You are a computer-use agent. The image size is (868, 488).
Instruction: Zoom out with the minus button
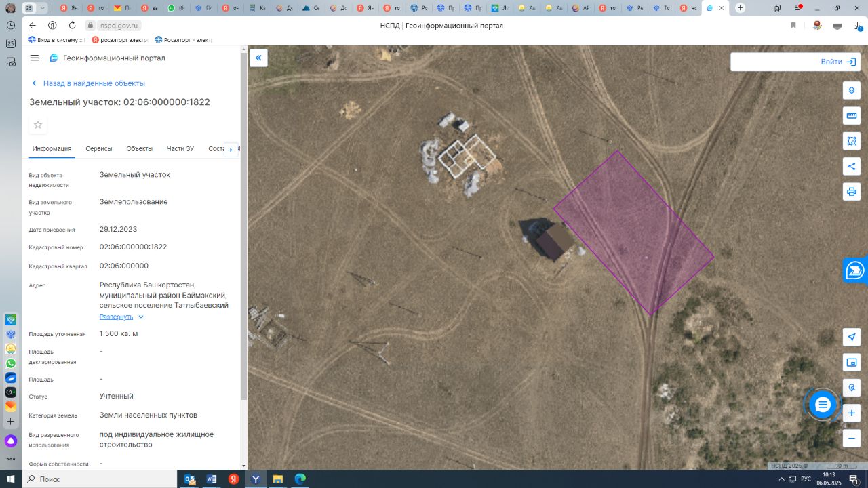(852, 438)
